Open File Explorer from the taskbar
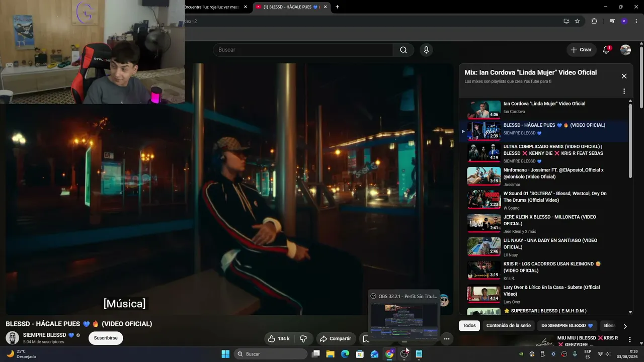Image resolution: width=644 pixels, height=362 pixels. (330, 354)
